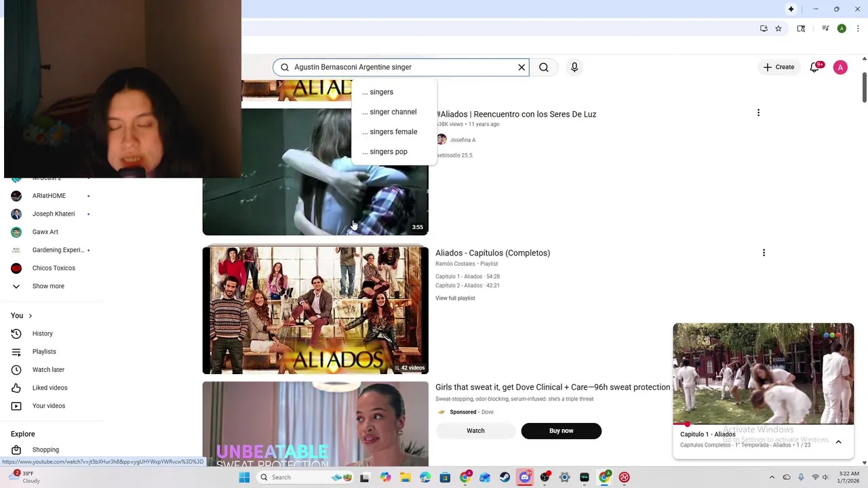Open Your videos in sidebar
Screen dimensions: 868x488
click(49, 406)
